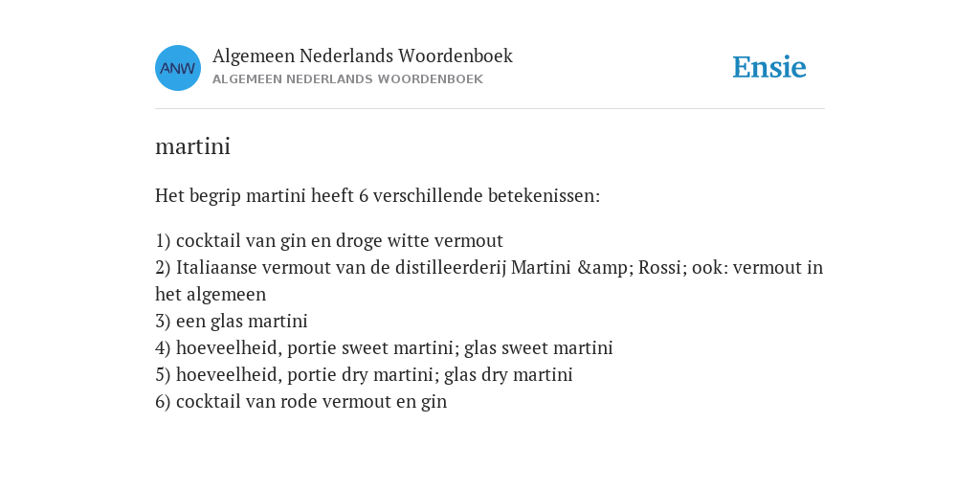This screenshot has width=980, height=490.
Task: Click the Algemeen Nederlands Woordenboek author title
Action: 363,56
